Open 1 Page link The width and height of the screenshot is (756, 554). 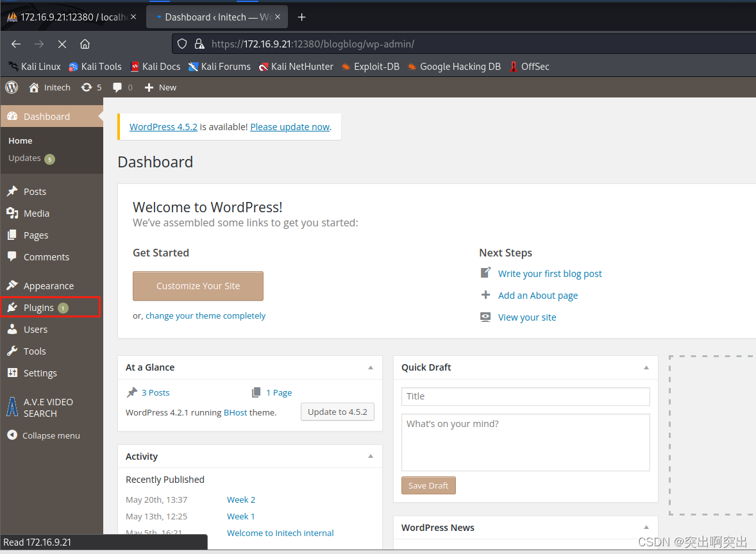(x=279, y=392)
